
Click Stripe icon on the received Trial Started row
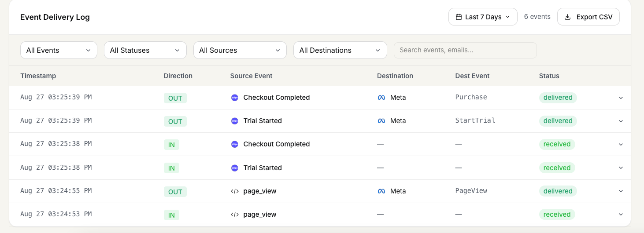[235, 168]
